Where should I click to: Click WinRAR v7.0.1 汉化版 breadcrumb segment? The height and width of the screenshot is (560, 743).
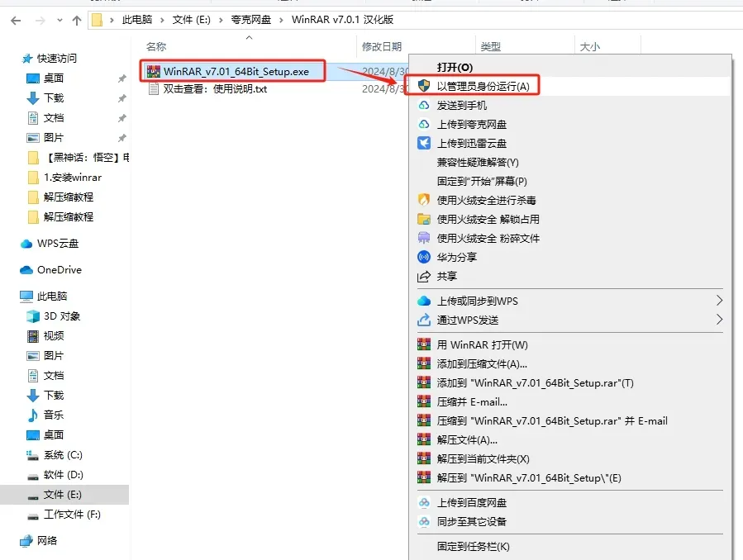[x=342, y=20]
